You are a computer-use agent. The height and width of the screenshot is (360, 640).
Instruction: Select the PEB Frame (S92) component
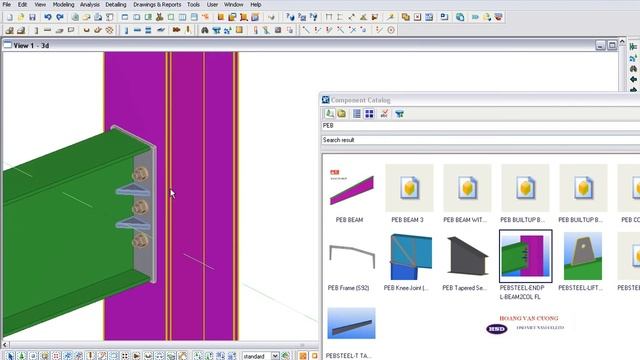(x=351, y=256)
